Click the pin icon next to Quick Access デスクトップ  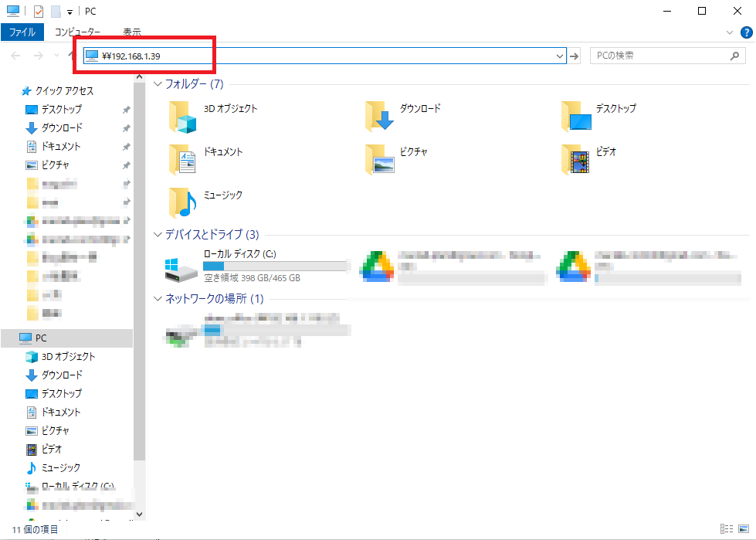tap(127, 110)
